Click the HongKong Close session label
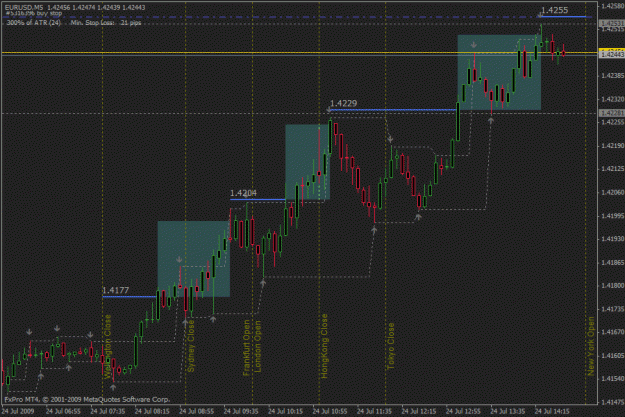The height and width of the screenshot is (417, 625). click(324, 346)
